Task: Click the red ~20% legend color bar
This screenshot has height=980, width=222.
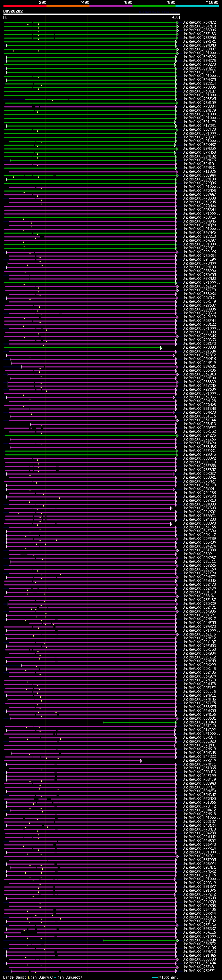Action: (25, 7)
